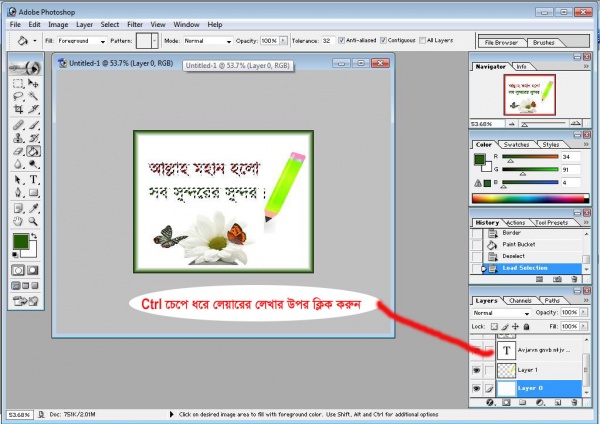
Task: Toggle lock all in Layers panel
Action: coord(527,326)
